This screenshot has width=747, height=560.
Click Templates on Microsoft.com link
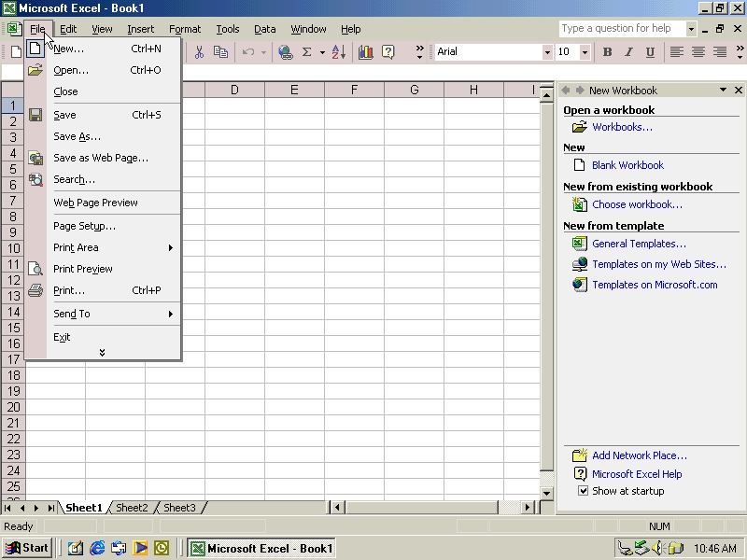point(655,285)
